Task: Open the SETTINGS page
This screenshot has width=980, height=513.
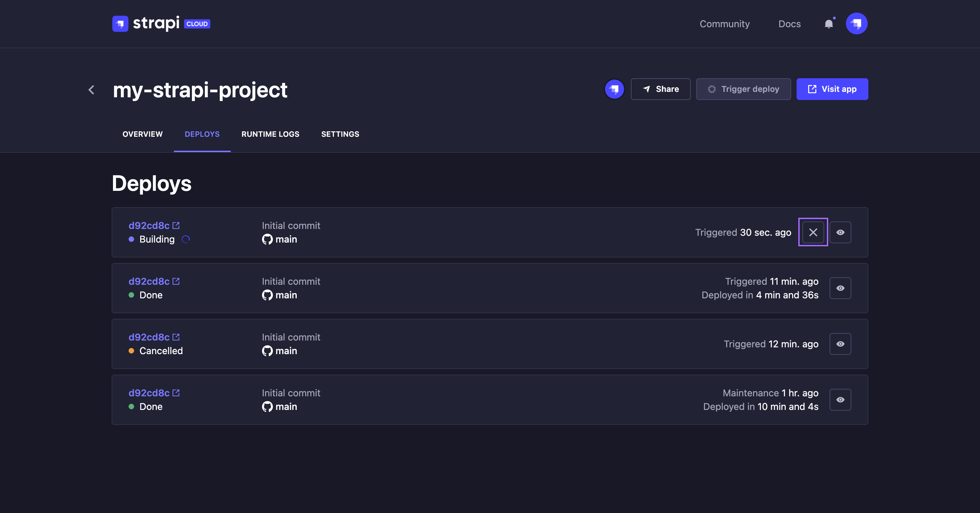Action: (x=340, y=134)
